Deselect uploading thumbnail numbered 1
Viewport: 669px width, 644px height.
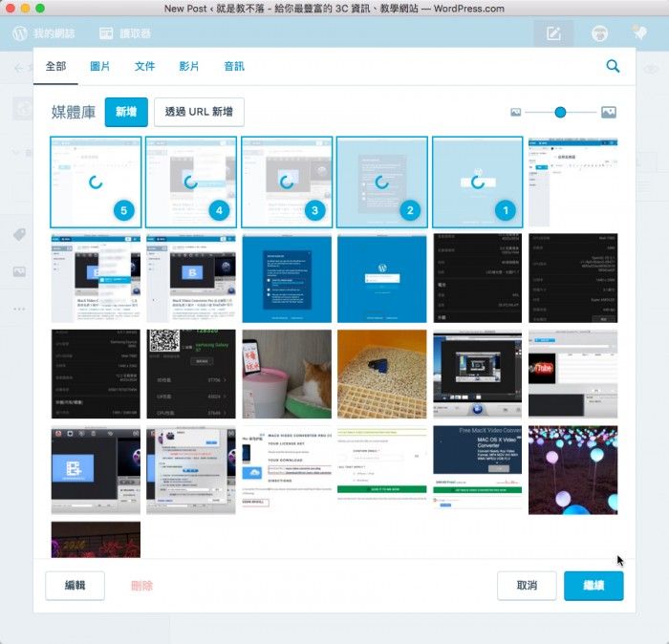pyautogui.click(x=478, y=182)
